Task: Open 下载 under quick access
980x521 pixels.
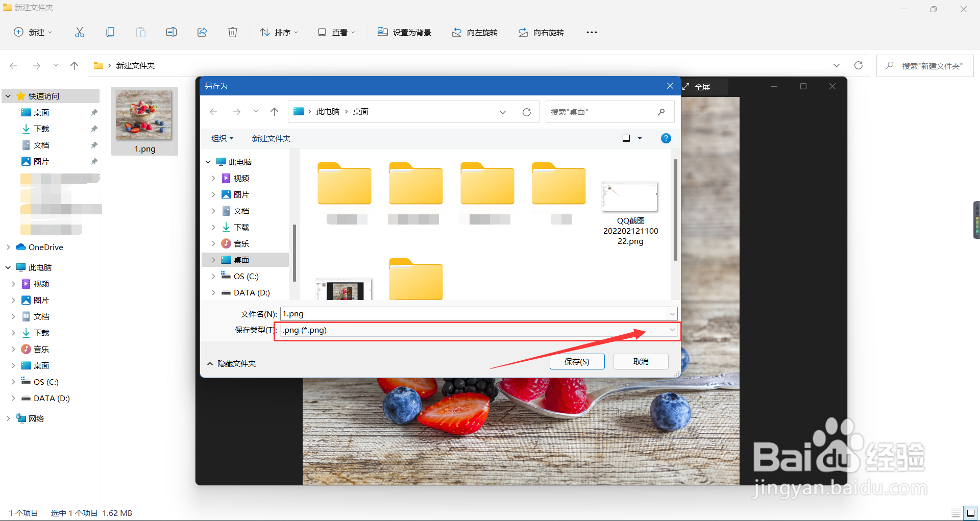Action: click(x=41, y=129)
